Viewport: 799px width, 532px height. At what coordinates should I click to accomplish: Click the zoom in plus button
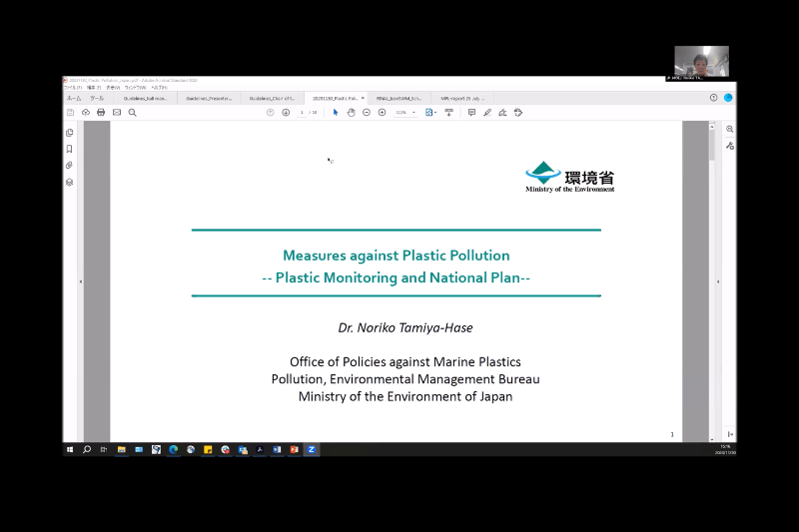coord(383,113)
